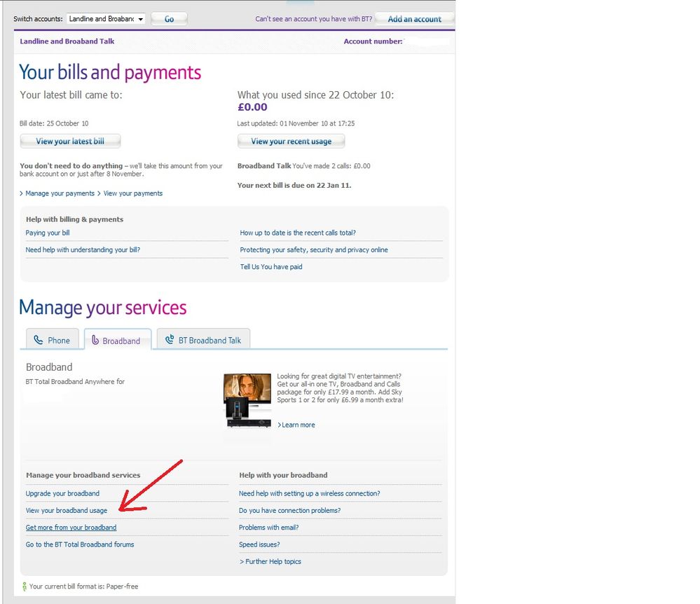The image size is (700, 604).
Task: Open Speed issues help link
Action: pyautogui.click(x=259, y=544)
